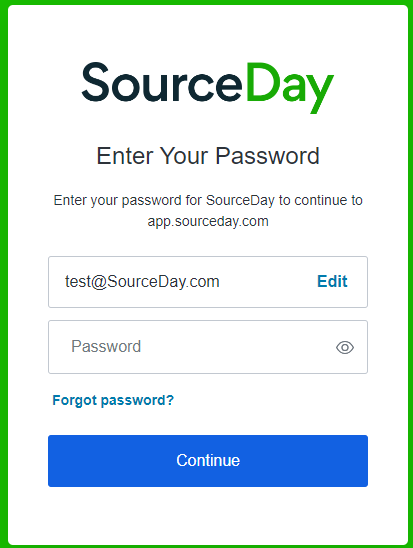Click the app.sourceday.com text line
This screenshot has width=413, height=548.
[x=208, y=221]
